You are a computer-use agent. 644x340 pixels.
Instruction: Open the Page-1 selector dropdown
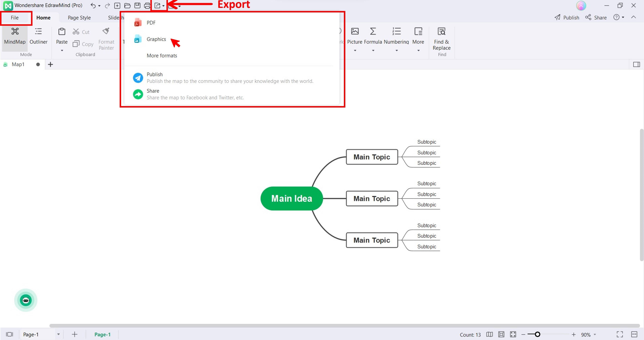point(58,334)
